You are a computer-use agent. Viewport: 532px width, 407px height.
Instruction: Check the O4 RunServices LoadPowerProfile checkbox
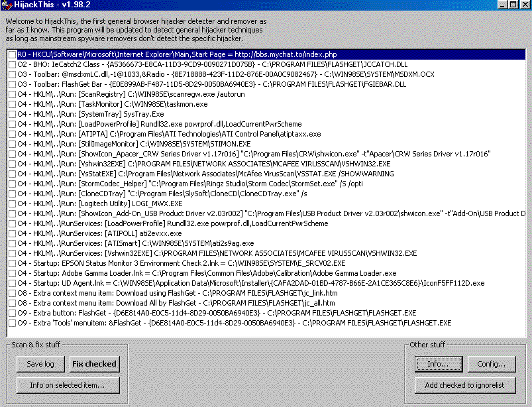[12, 223]
